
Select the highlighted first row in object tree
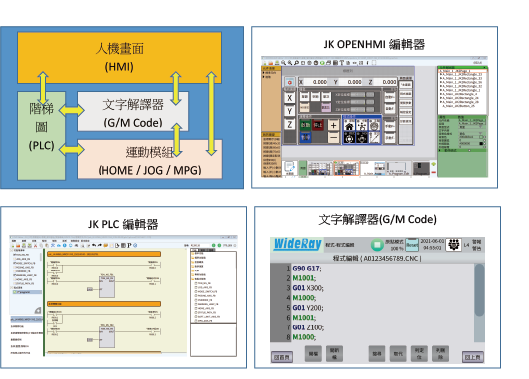pyautogui.click(x=462, y=71)
